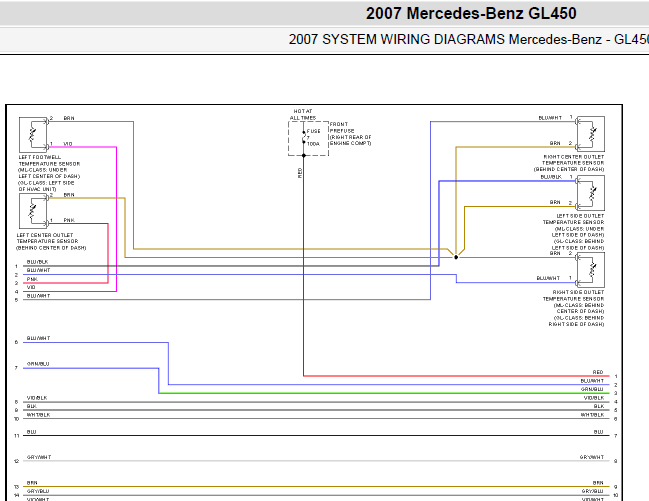The height and width of the screenshot is (501, 649).
Task: Select the BLU/WHT label at left pin 6
Action: 38,338
